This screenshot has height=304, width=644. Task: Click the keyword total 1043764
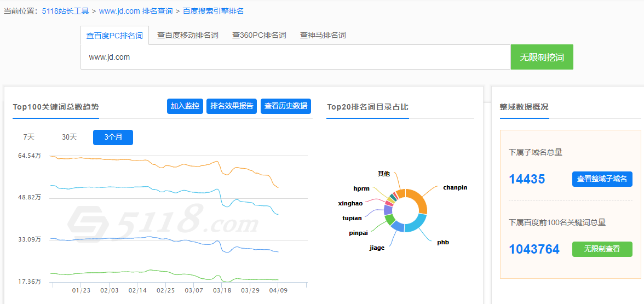534,249
